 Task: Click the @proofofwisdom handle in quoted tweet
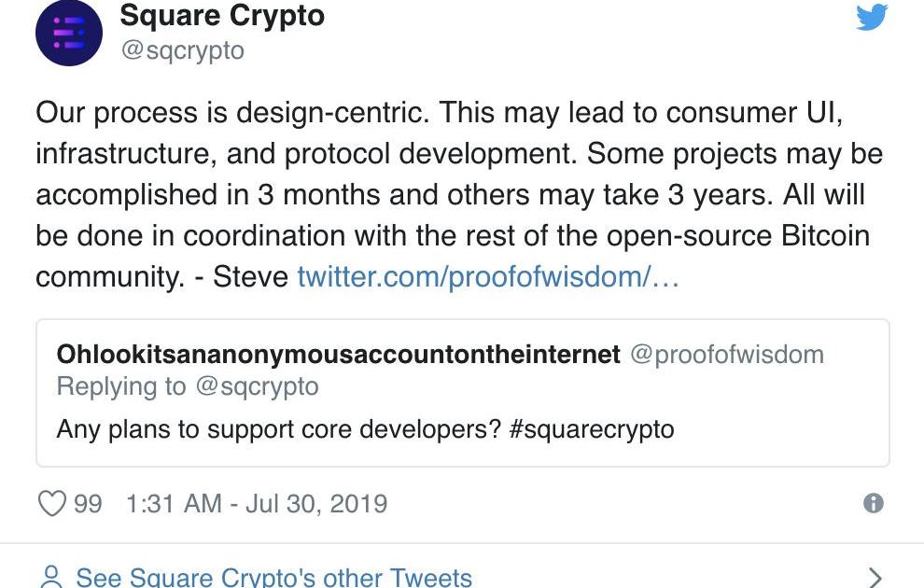(x=727, y=355)
